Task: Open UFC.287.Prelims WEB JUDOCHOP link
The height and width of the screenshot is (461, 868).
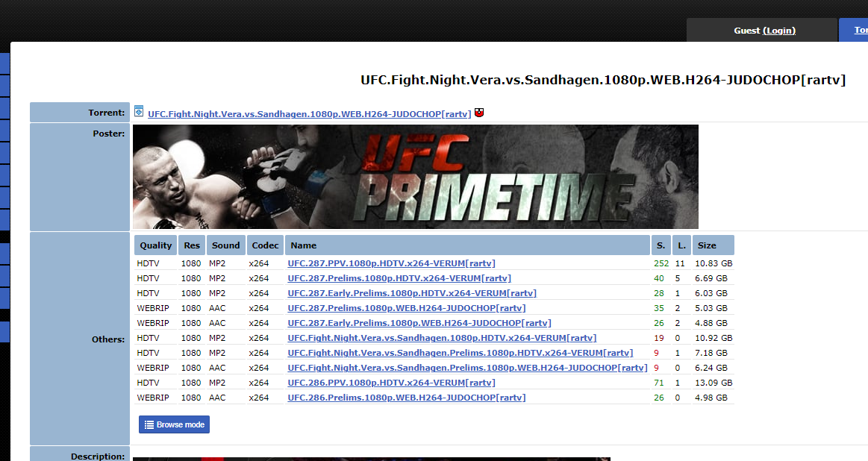Action: coord(406,308)
